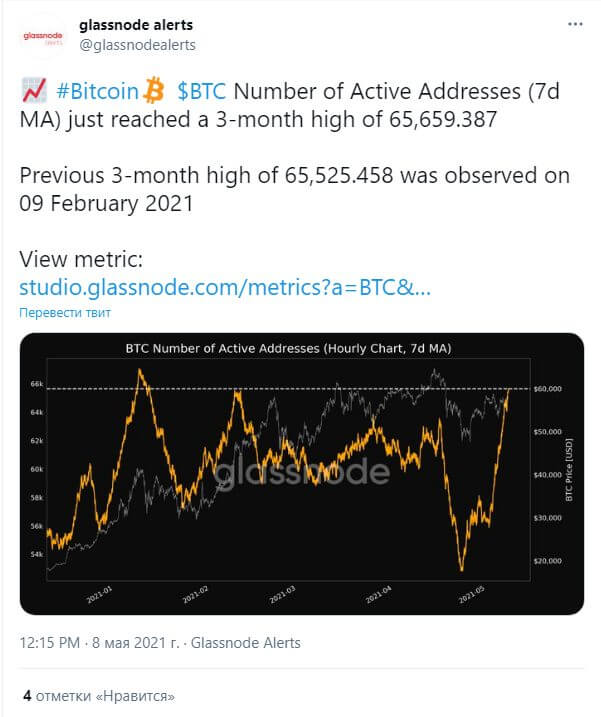Image resolution: width=601 pixels, height=717 pixels.
Task: Open the studio.glassnode.com metrics link
Action: 225,288
